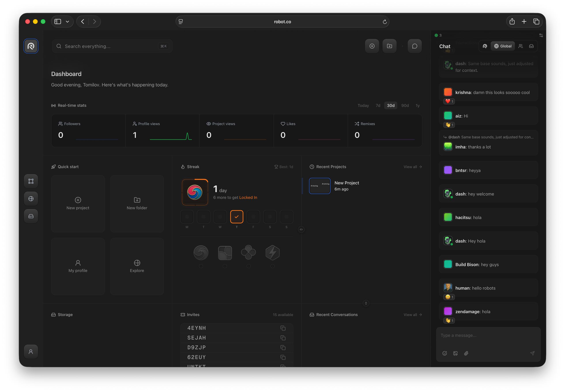Click the swirl streak badge

(201, 253)
